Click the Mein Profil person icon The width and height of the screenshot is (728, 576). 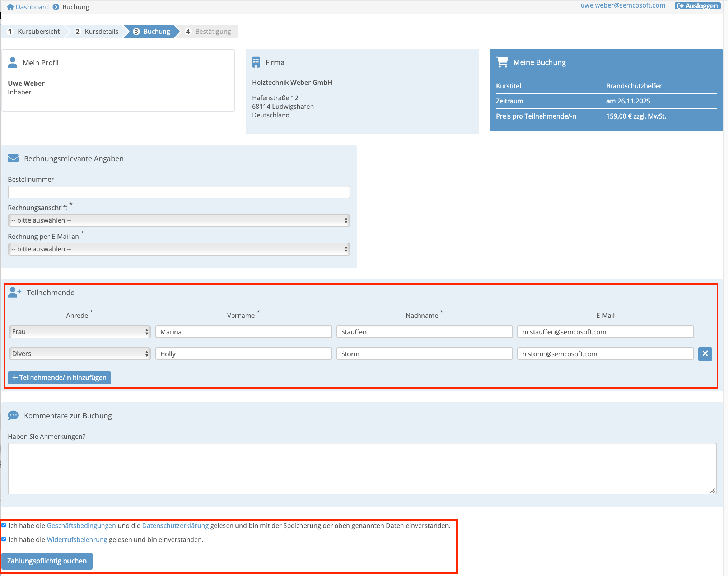(x=13, y=62)
